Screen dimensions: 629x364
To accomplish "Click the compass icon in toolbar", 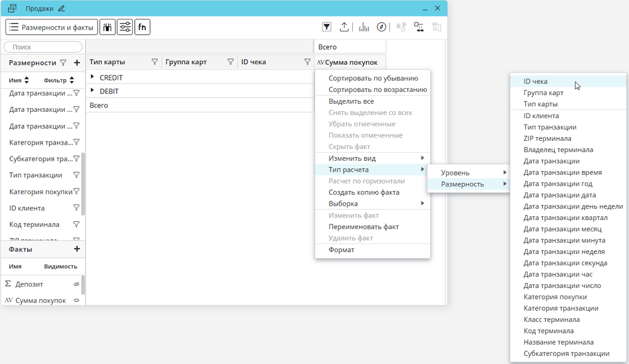I will click(381, 27).
